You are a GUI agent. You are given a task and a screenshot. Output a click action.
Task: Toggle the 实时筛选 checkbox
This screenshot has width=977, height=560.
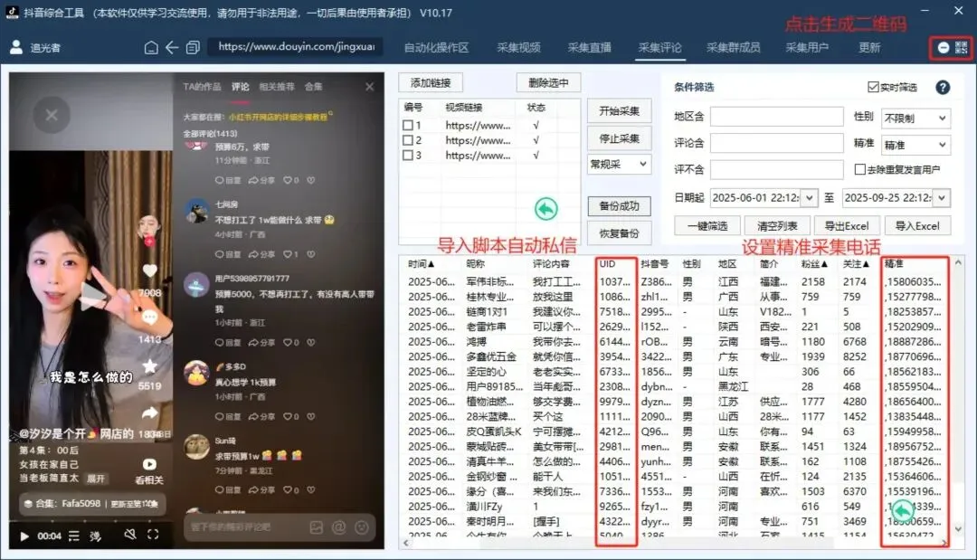click(x=873, y=87)
